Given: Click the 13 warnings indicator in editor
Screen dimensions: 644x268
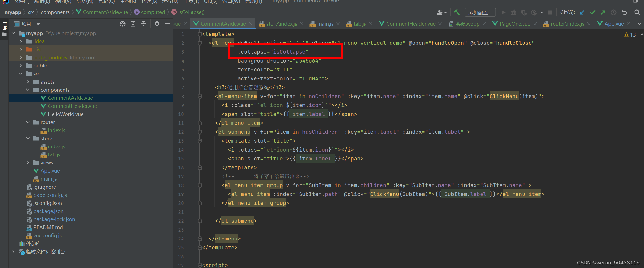Looking at the screenshot, I should click(630, 35).
